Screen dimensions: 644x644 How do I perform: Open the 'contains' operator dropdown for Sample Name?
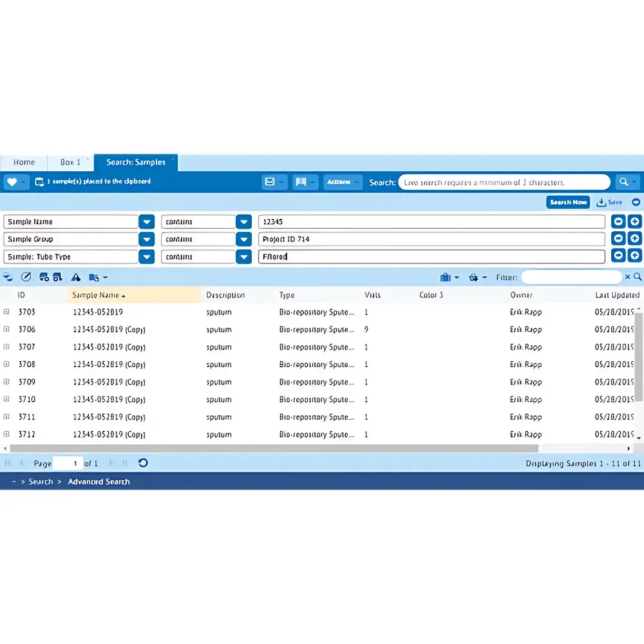tap(243, 221)
